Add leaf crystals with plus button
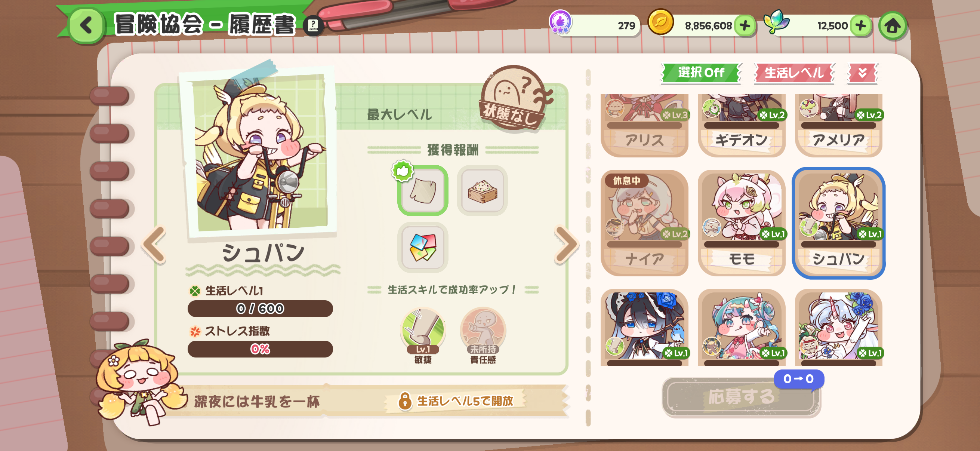 pos(860,26)
